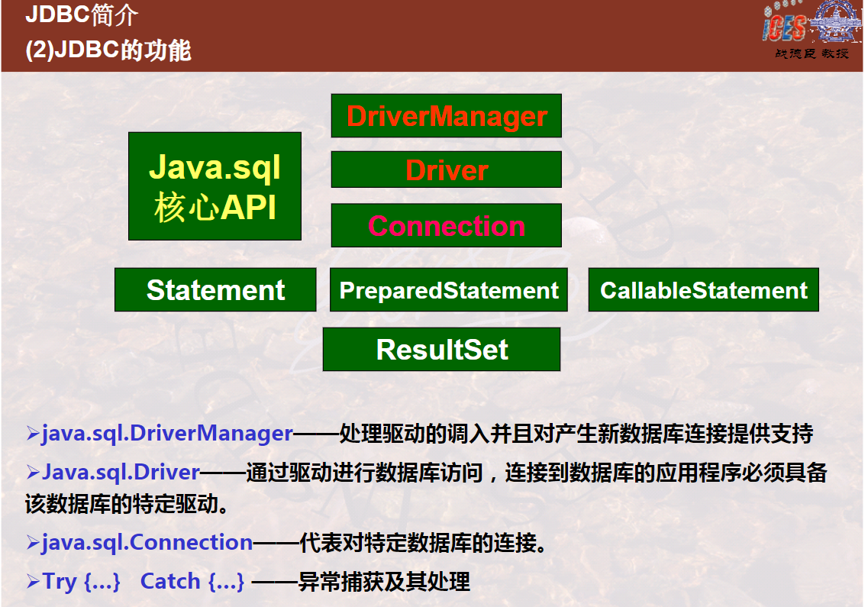
Task: Click the ResultSet box
Action: (x=442, y=350)
